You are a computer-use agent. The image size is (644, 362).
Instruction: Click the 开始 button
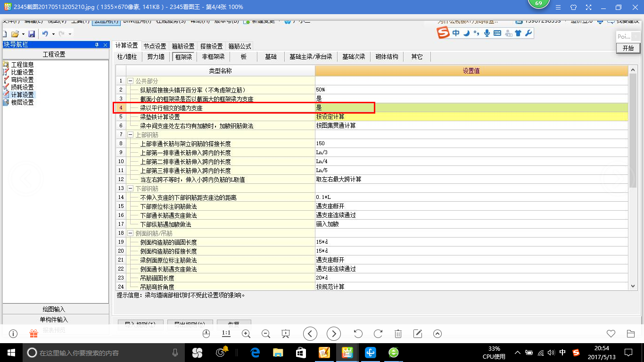tap(628, 48)
